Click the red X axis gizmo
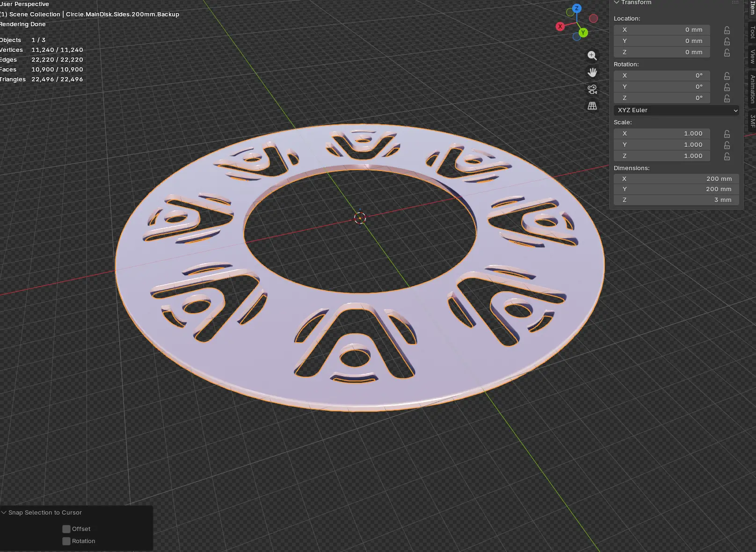Image resolution: width=756 pixels, height=552 pixels. pos(560,27)
